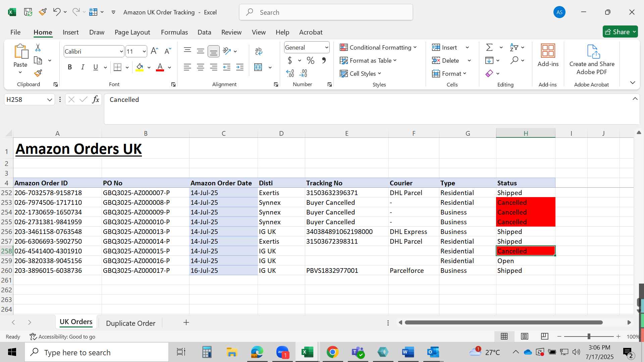Click the Cut scissors icon
The height and width of the screenshot is (362, 644).
pos(38,48)
